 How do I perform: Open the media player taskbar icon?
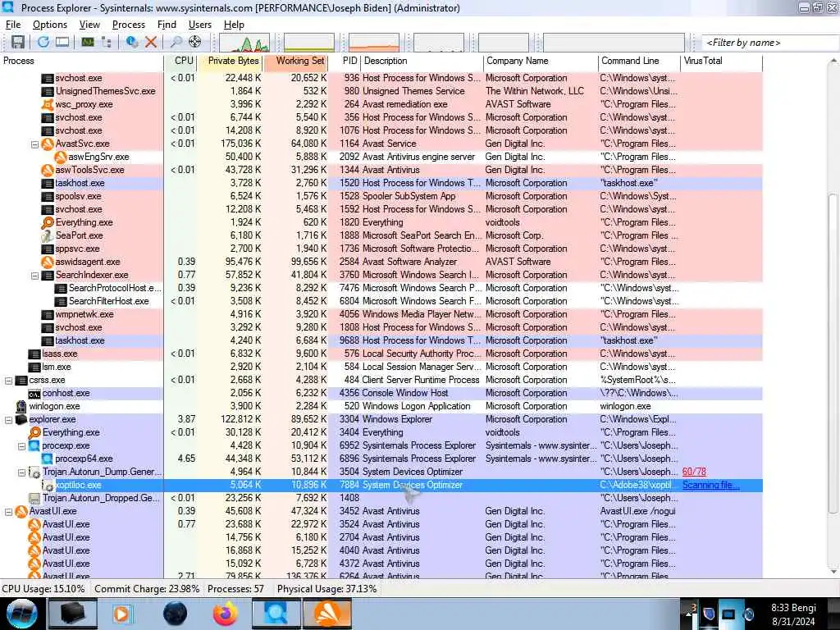[x=123, y=614]
